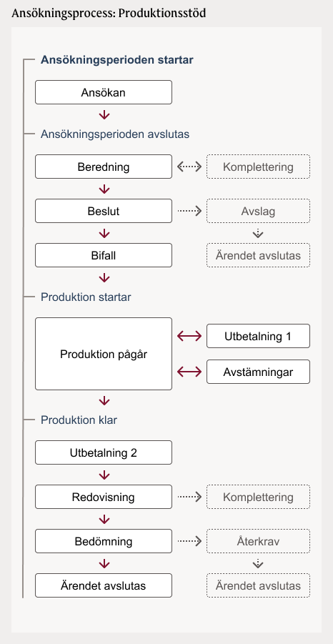Select the Utbetalning 1 box
The width and height of the screenshot is (333, 644).
(258, 336)
